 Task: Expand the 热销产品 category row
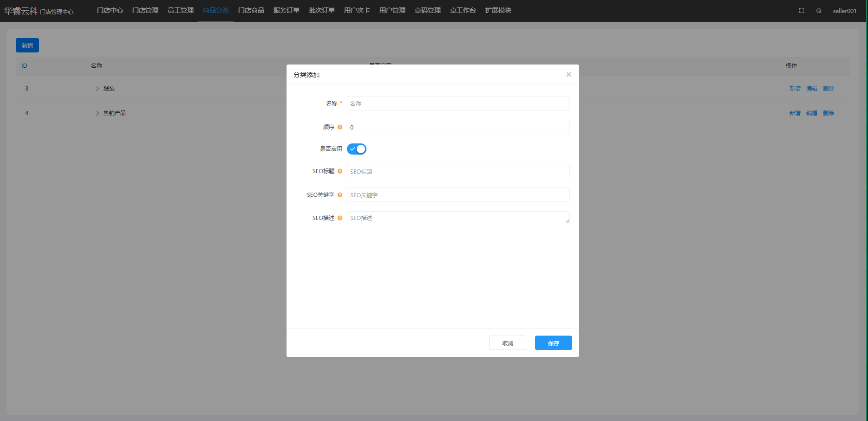point(98,113)
